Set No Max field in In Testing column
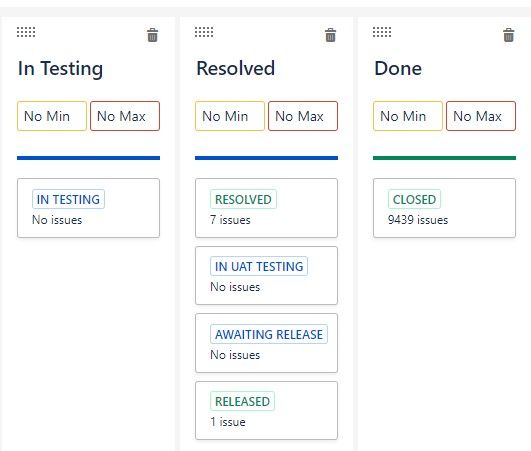Image resolution: width=531 pixels, height=451 pixels. click(125, 116)
